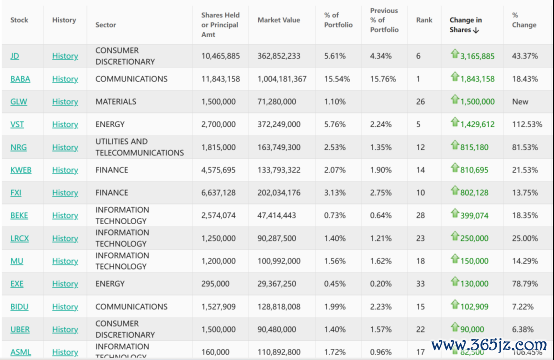Screen dimensions: 554x360
Task: Click the ASML ticker link
Action: [20, 352]
